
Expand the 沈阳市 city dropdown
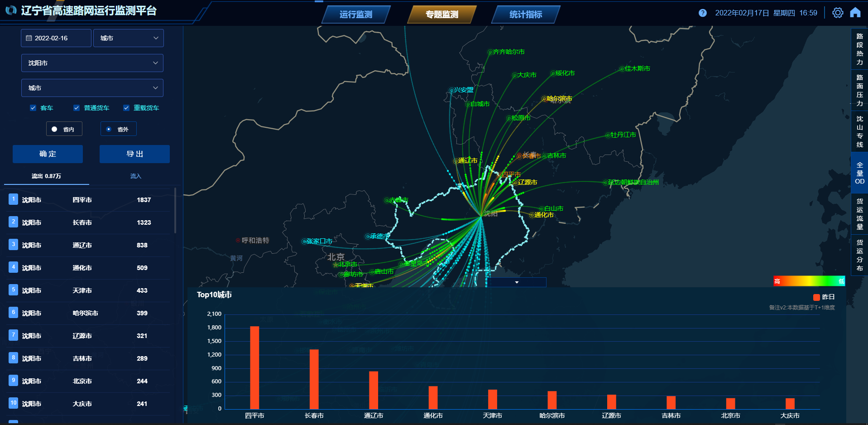[92, 63]
